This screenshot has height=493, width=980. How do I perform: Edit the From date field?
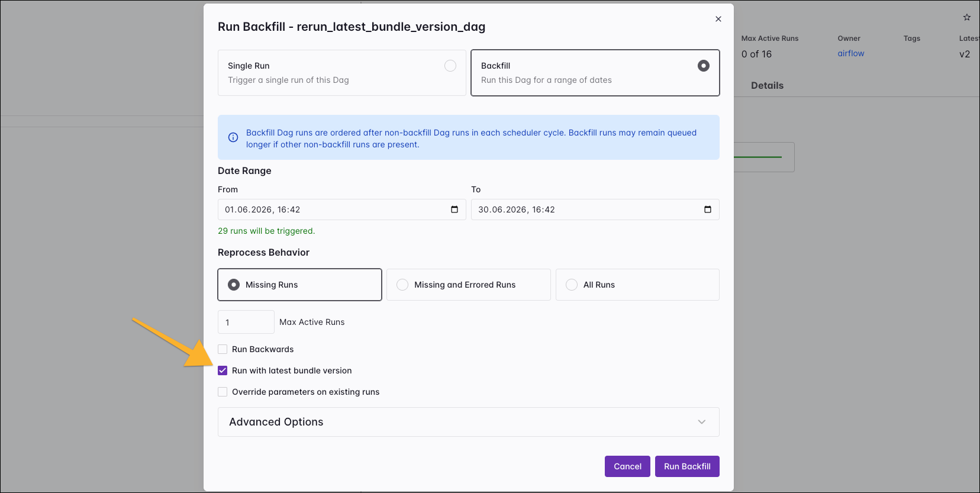click(342, 210)
